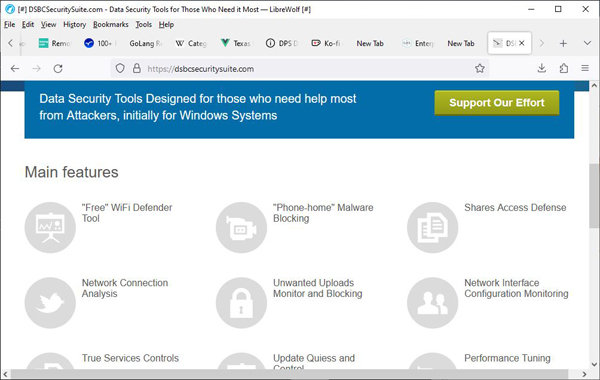Select the New Tab next to Enterp
The height and width of the screenshot is (380, 600).
coord(461,43)
